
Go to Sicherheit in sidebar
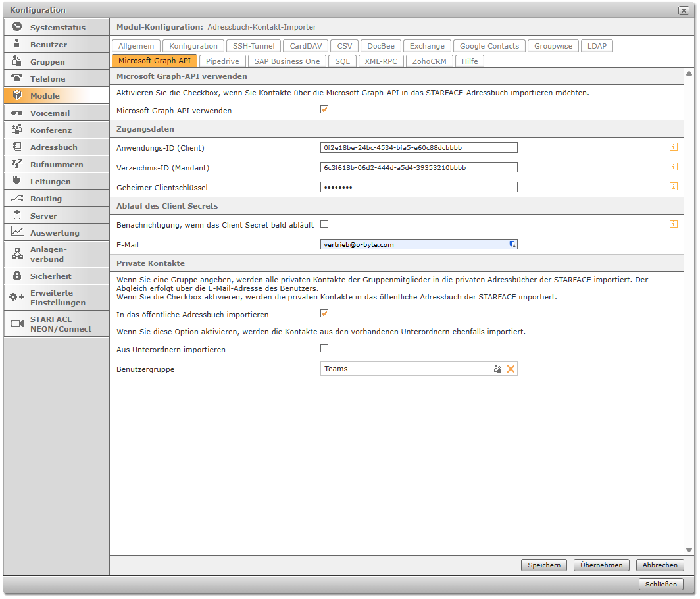click(x=51, y=276)
